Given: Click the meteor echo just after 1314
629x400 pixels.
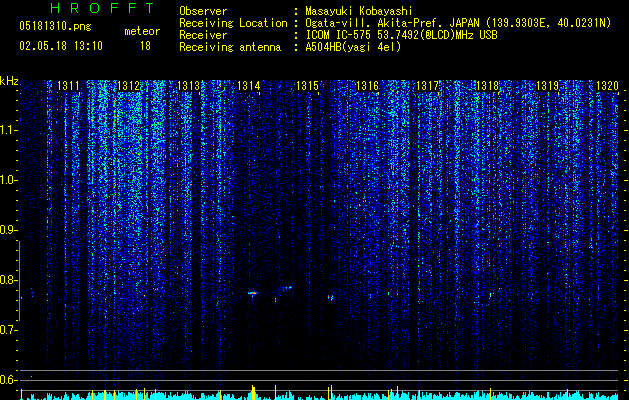Looking at the screenshot, I should click(252, 293).
